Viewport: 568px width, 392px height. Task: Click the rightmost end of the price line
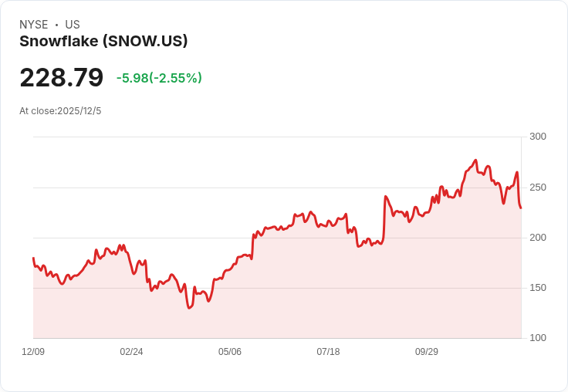pos(521,208)
